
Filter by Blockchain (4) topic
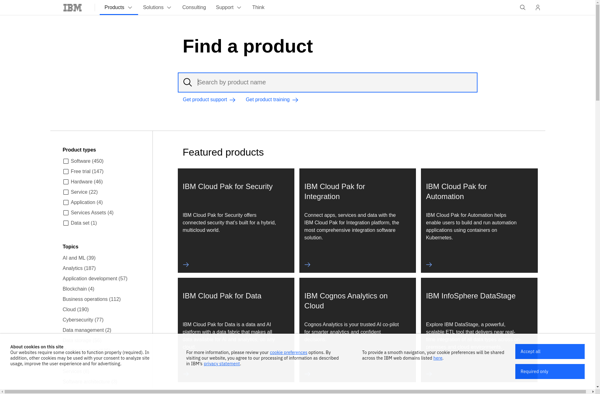point(78,289)
